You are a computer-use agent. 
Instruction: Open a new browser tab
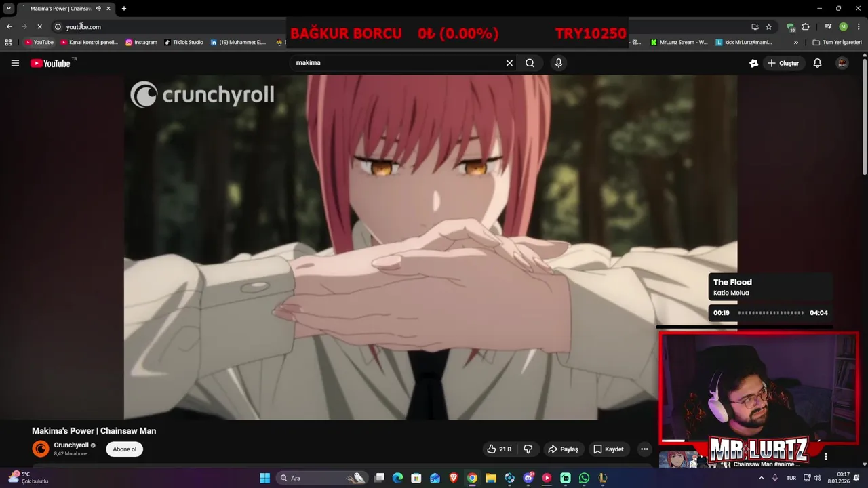123,9
